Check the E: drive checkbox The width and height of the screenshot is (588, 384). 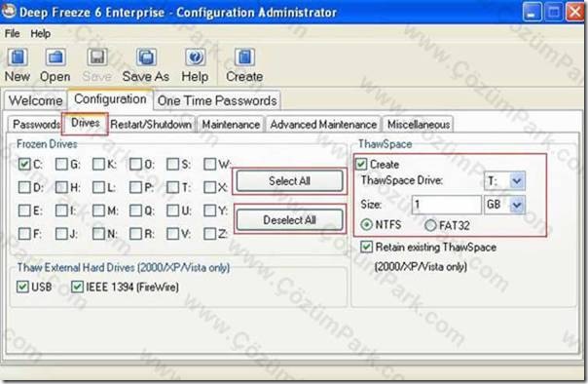[24, 211]
